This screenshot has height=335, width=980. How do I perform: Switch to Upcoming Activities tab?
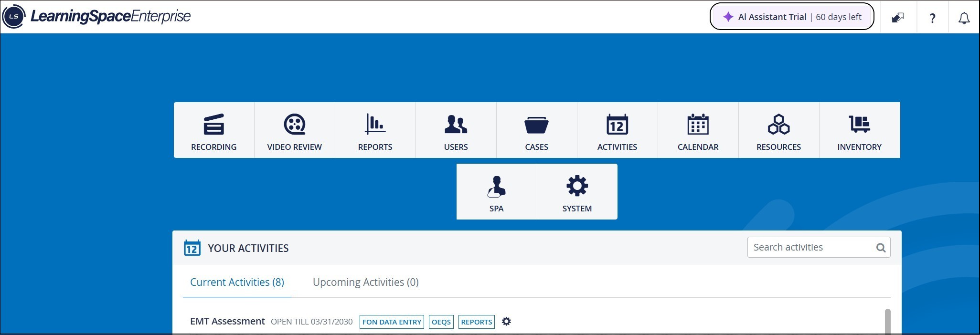pos(366,282)
